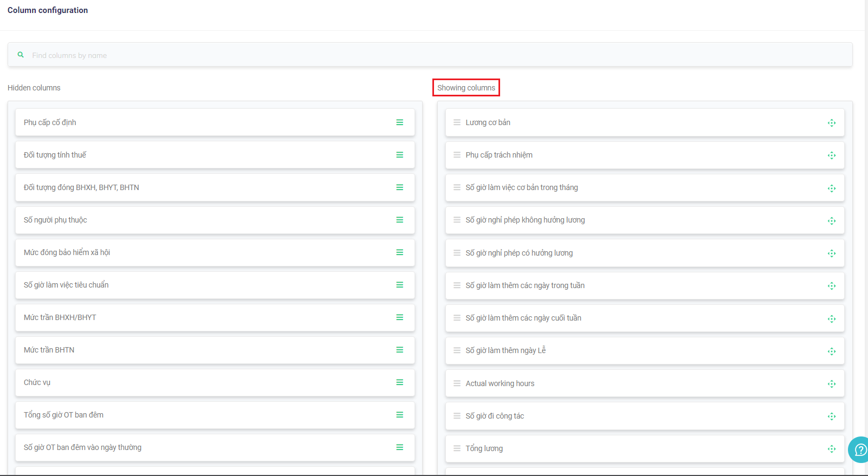Click the move icon for Số giờ làm thêm ngày Lễ
Image resolution: width=868 pixels, height=476 pixels.
coord(832,351)
